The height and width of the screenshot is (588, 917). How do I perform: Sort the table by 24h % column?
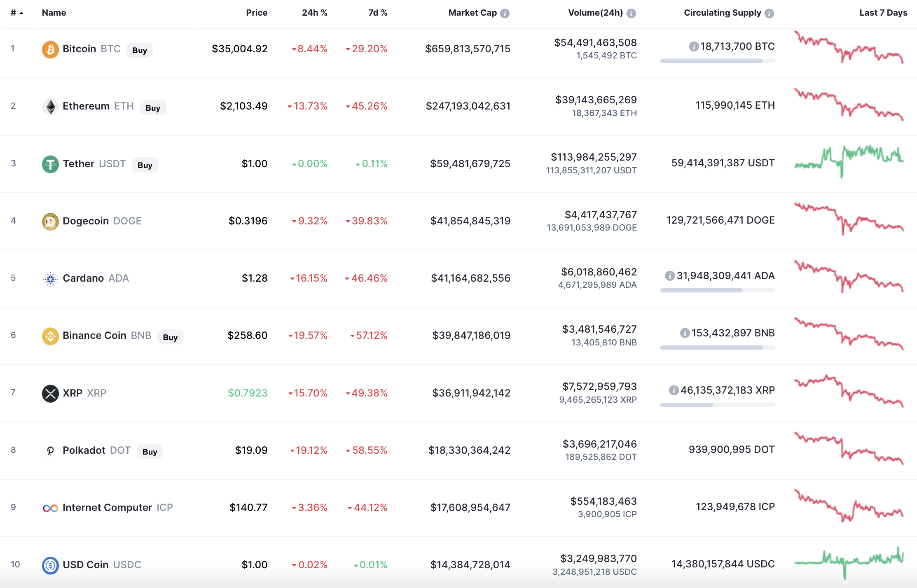pyautogui.click(x=314, y=13)
